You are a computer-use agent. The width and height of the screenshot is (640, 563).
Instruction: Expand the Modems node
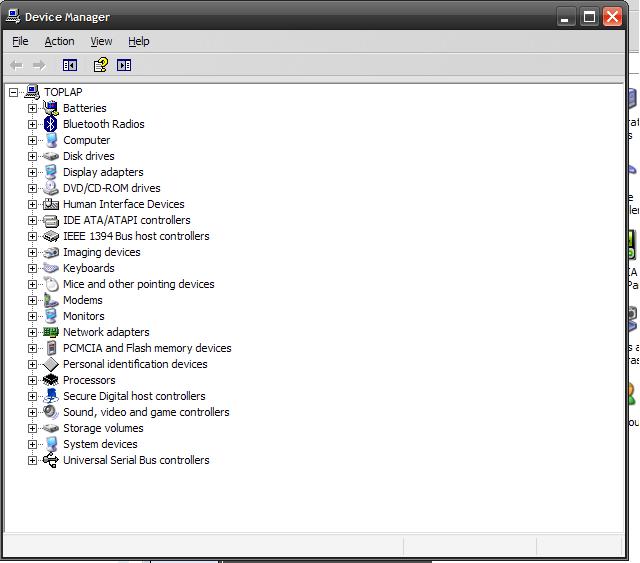pos(32,300)
